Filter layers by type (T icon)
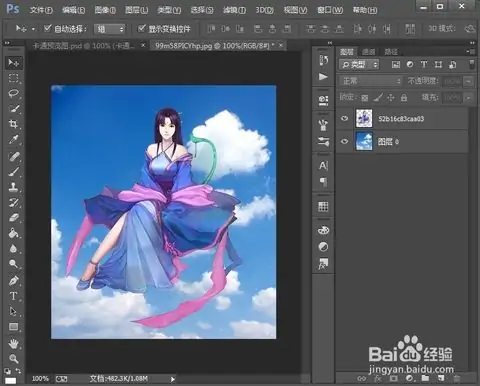The width and height of the screenshot is (480, 386). (x=424, y=64)
